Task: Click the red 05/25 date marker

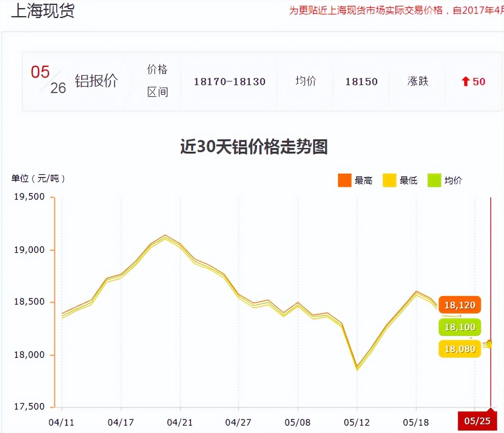Action: point(477,421)
